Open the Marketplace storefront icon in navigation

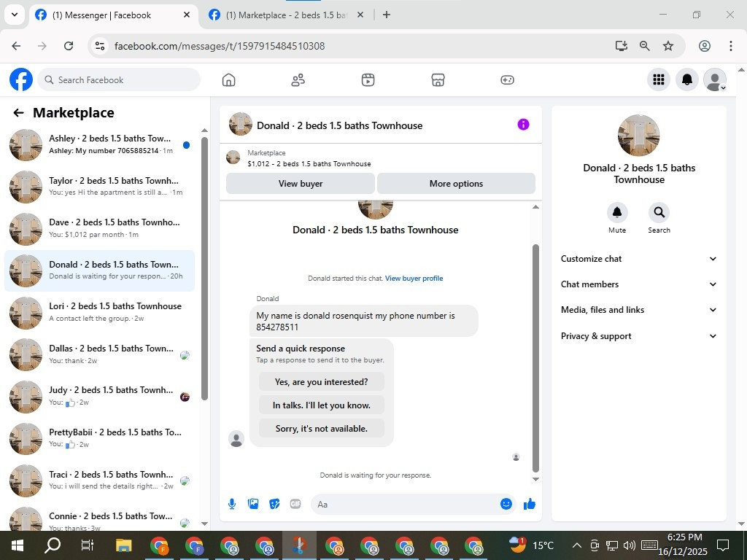(x=438, y=80)
